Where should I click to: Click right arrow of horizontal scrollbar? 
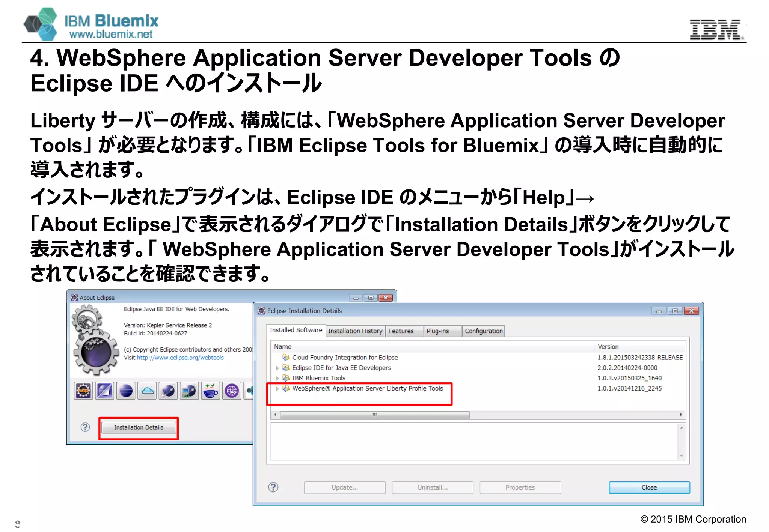[681, 415]
